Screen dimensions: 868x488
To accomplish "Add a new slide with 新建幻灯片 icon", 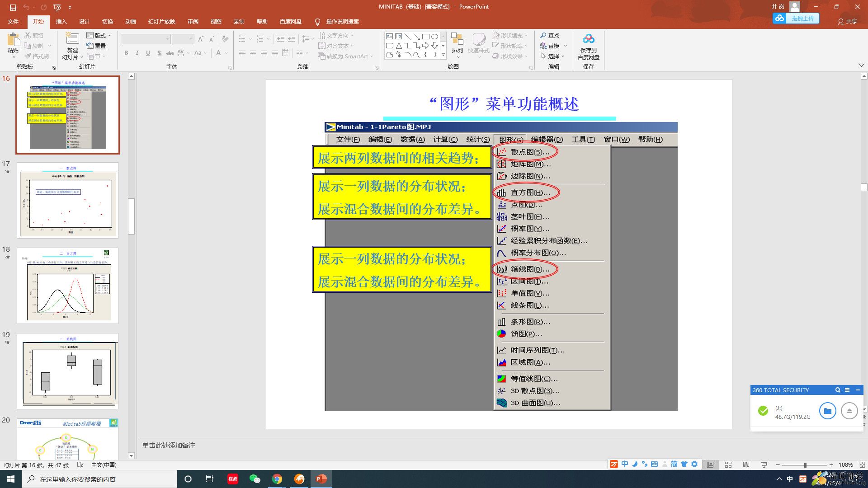I will pos(72,39).
